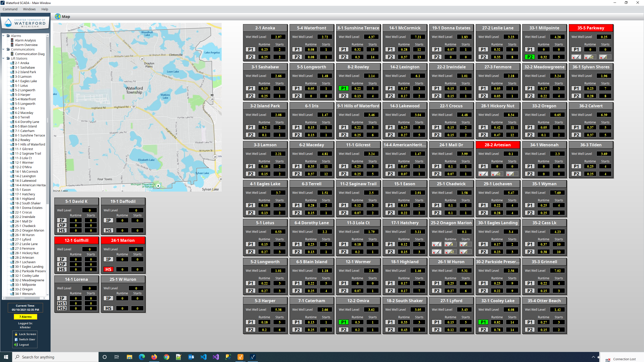The image size is (644, 362).
Task: Click the Lock Screen padlock icon
Action: 16,334
